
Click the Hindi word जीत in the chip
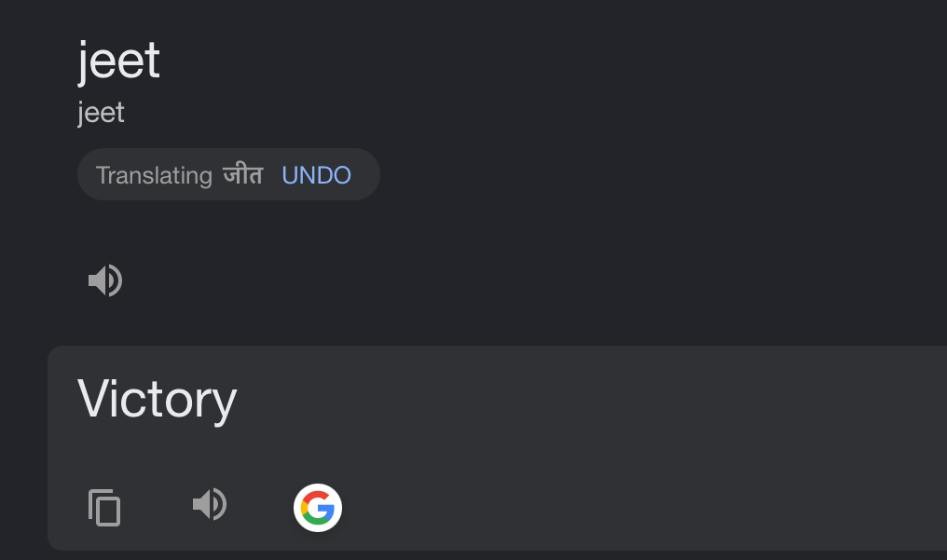242,175
